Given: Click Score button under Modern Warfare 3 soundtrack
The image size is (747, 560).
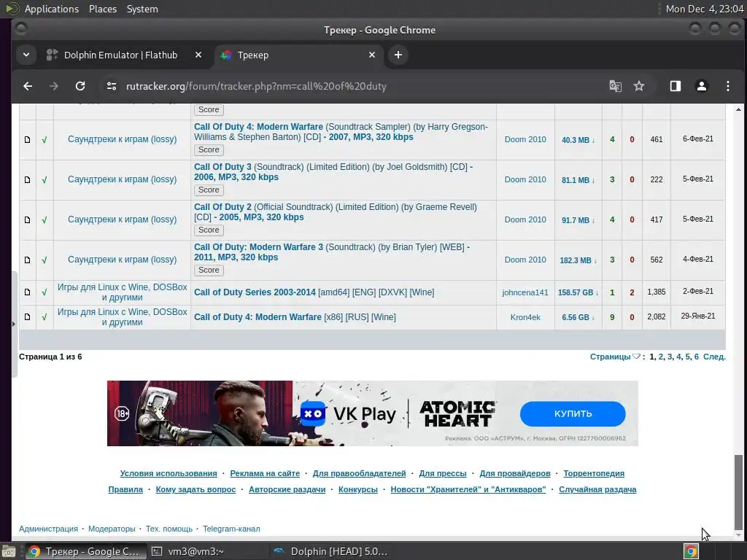Looking at the screenshot, I should coord(209,270).
